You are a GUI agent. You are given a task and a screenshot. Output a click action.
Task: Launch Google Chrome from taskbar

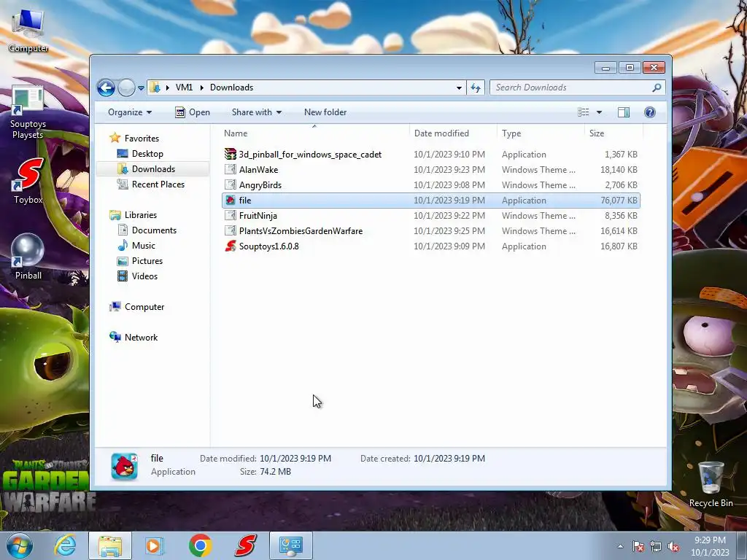point(200,545)
